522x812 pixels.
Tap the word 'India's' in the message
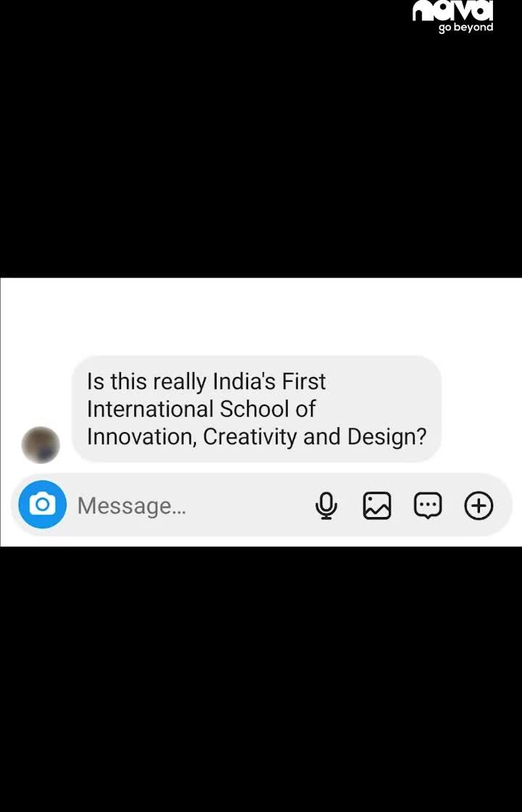[244, 381]
